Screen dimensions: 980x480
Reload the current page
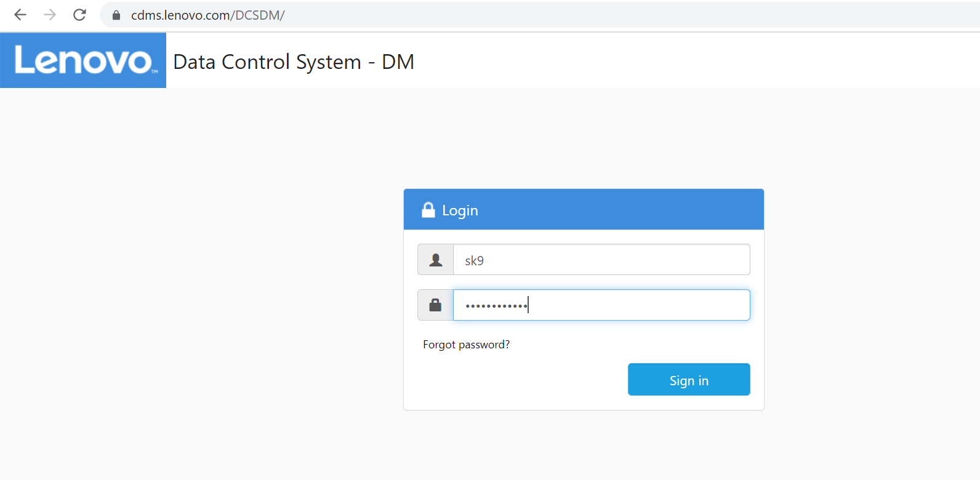point(79,15)
